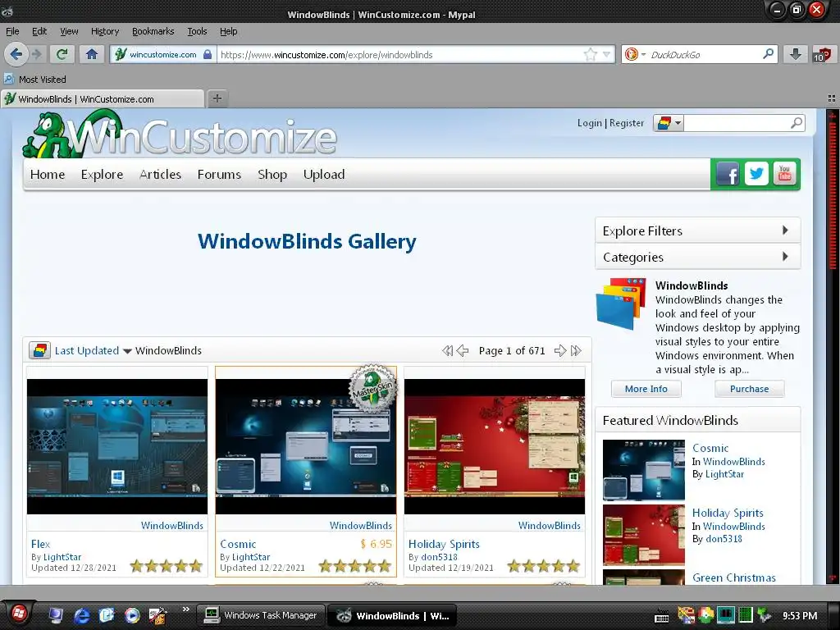Click the Register link
Viewport: 840px width, 630px height.
pos(627,123)
